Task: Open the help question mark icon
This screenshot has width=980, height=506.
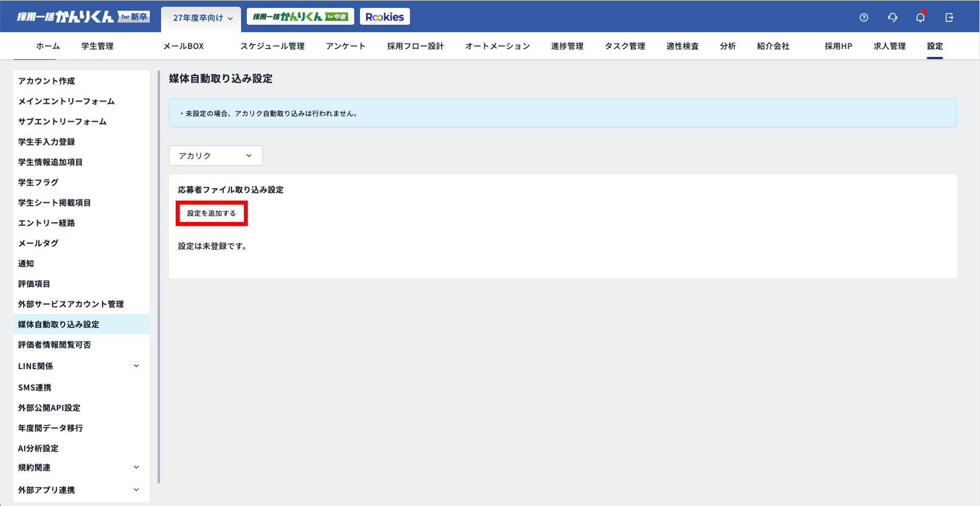Action: 864,17
